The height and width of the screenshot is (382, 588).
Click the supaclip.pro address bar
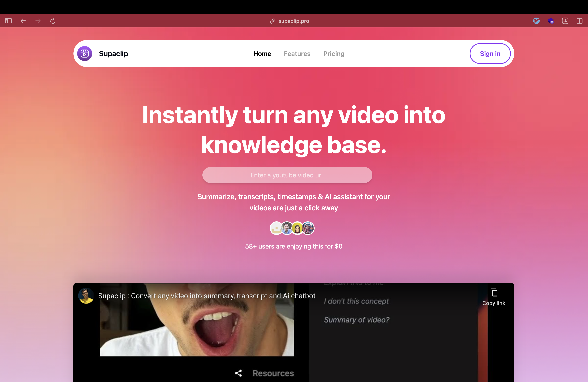(294, 21)
